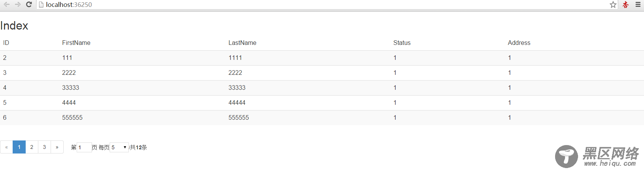Click the FirstName column header
Viewport: 644px width, 170px height.
click(76, 43)
